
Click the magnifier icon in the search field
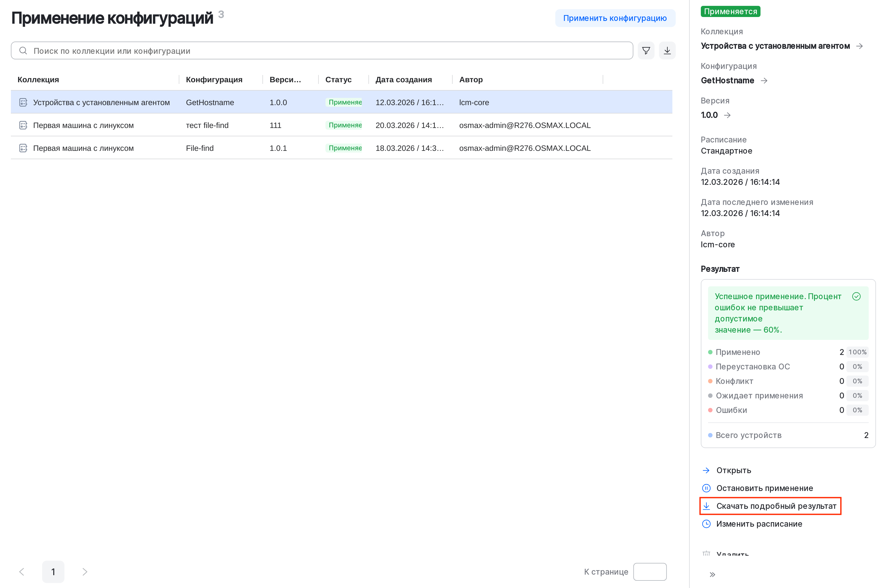pos(23,50)
